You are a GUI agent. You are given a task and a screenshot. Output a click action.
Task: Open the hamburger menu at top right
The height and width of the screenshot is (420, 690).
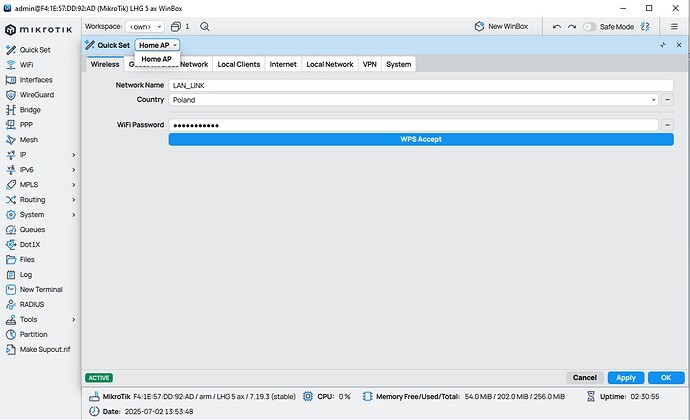(674, 26)
